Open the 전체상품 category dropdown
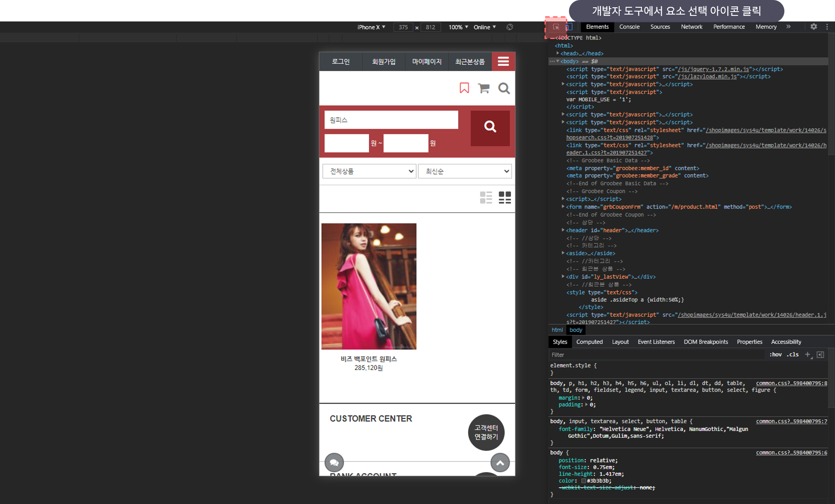Screen dimensions: 835x504 pyautogui.click(x=369, y=171)
